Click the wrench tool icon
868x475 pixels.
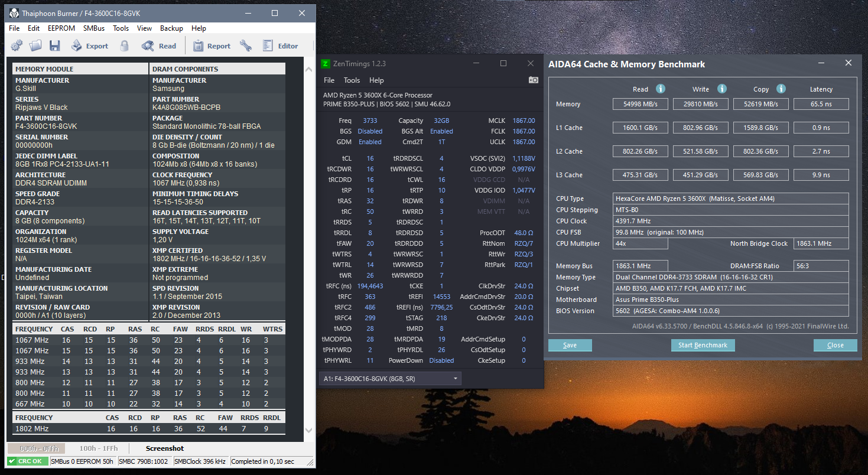(x=246, y=45)
